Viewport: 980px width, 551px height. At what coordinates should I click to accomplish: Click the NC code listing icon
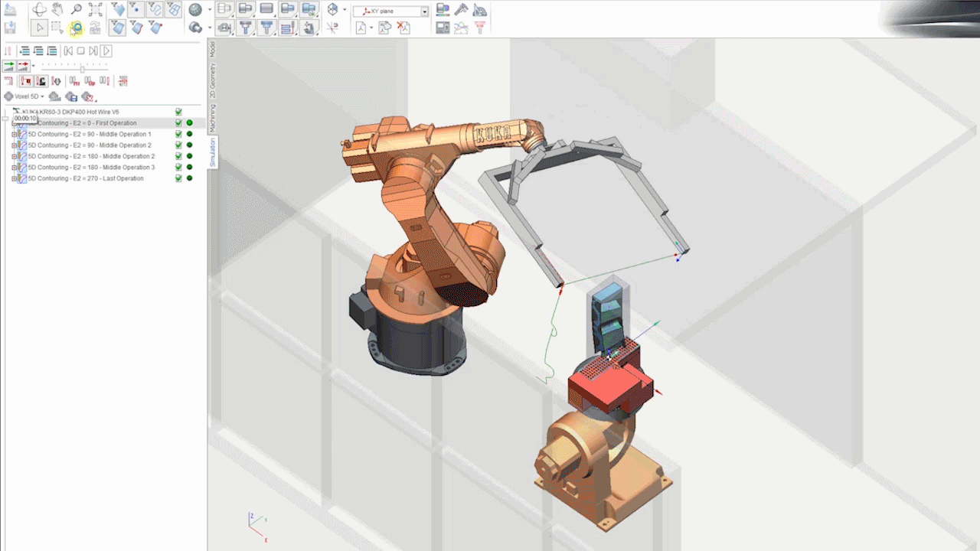pos(123,81)
